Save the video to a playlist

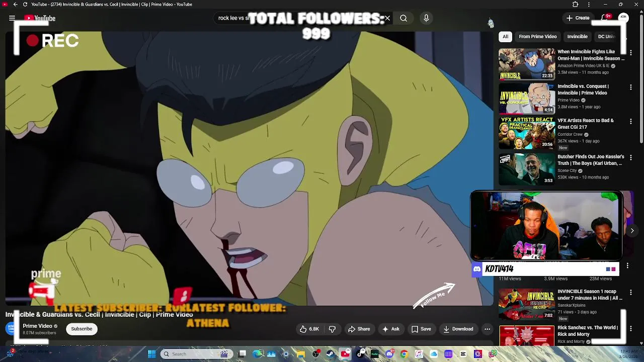pyautogui.click(x=421, y=329)
